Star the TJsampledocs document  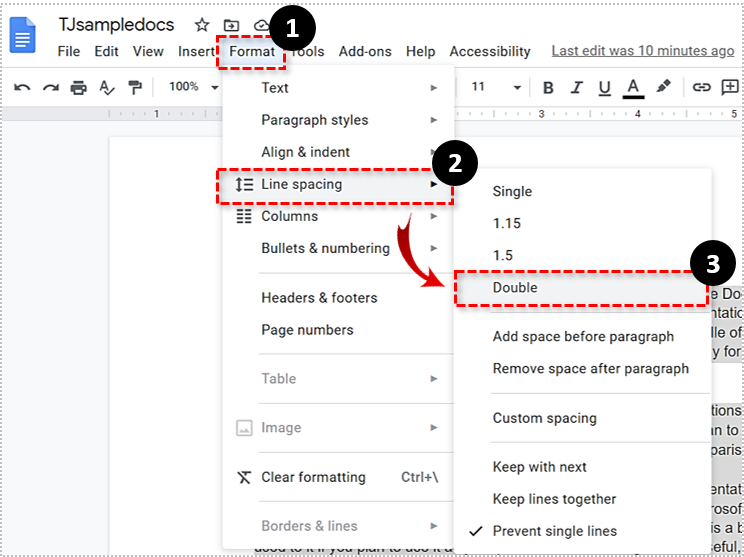click(202, 25)
